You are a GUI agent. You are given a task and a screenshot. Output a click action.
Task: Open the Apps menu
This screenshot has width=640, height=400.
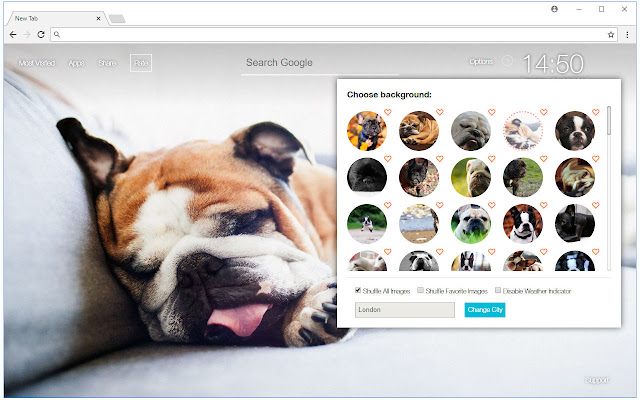pyautogui.click(x=76, y=63)
